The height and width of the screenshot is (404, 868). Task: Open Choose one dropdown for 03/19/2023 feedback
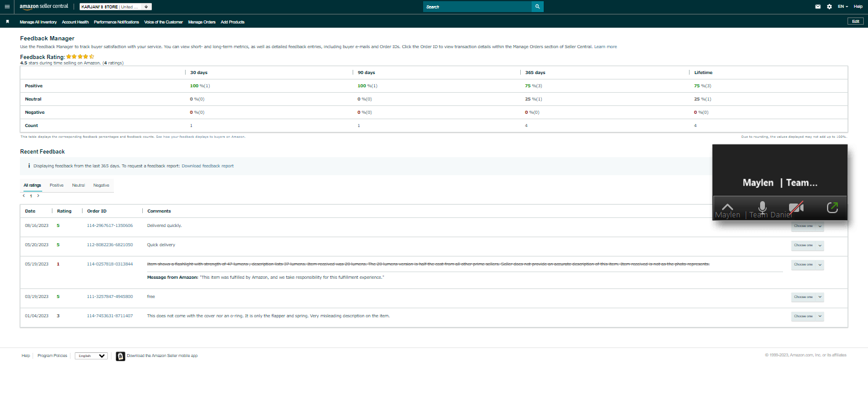(x=807, y=297)
